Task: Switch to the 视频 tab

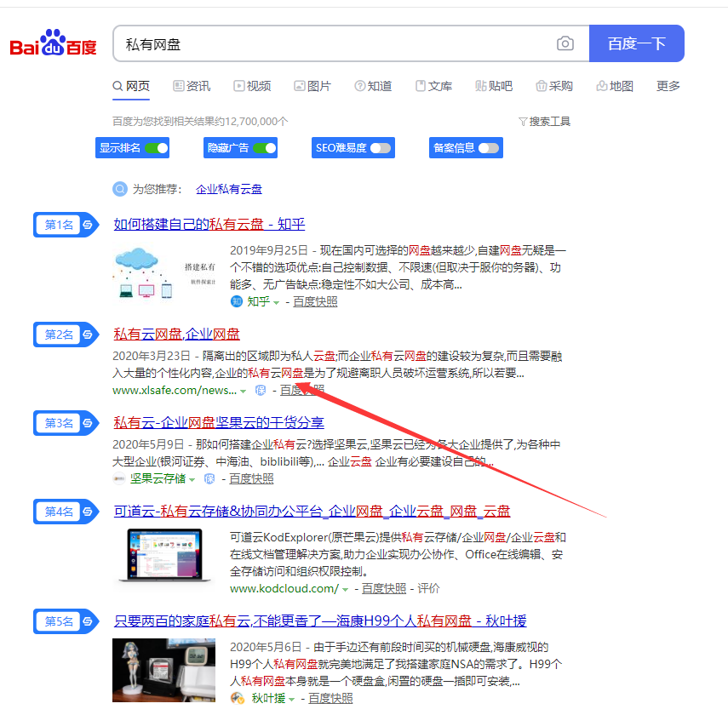Action: point(252,86)
